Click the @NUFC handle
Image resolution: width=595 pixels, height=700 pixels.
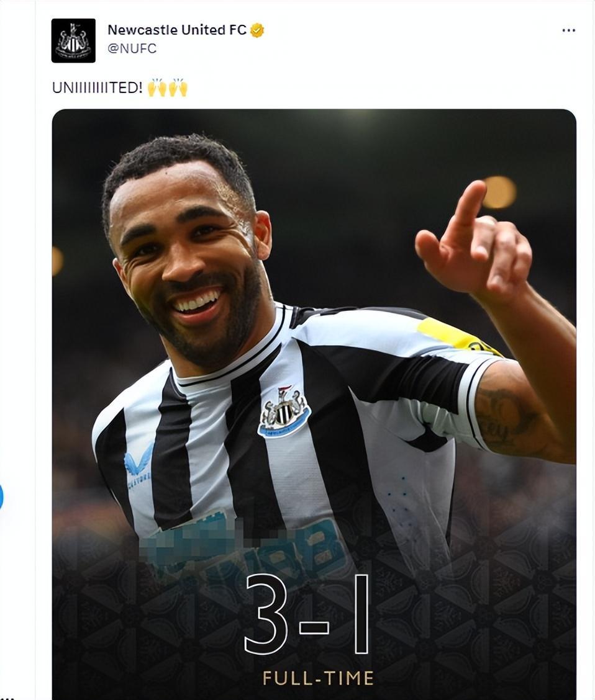pyautogui.click(x=132, y=48)
